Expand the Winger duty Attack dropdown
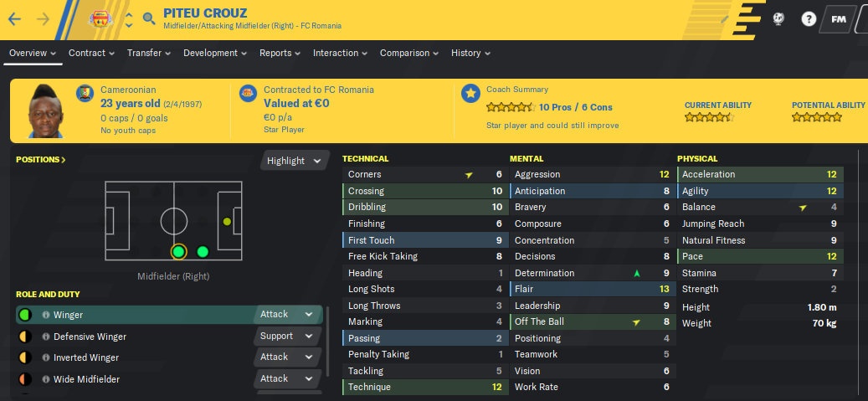This screenshot has width=868, height=401. tap(287, 314)
